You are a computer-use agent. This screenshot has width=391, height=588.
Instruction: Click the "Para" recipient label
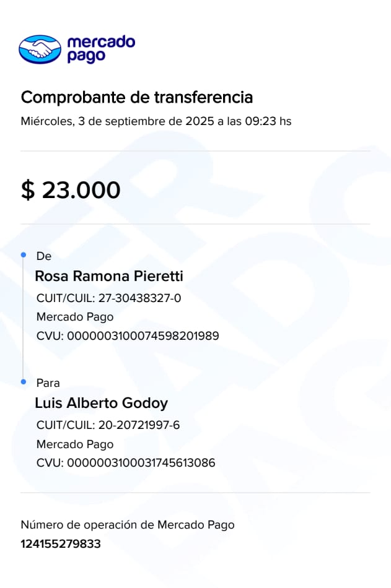48,383
